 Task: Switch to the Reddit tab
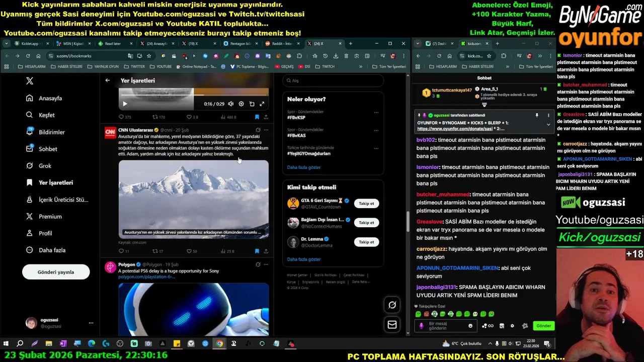click(x=282, y=44)
